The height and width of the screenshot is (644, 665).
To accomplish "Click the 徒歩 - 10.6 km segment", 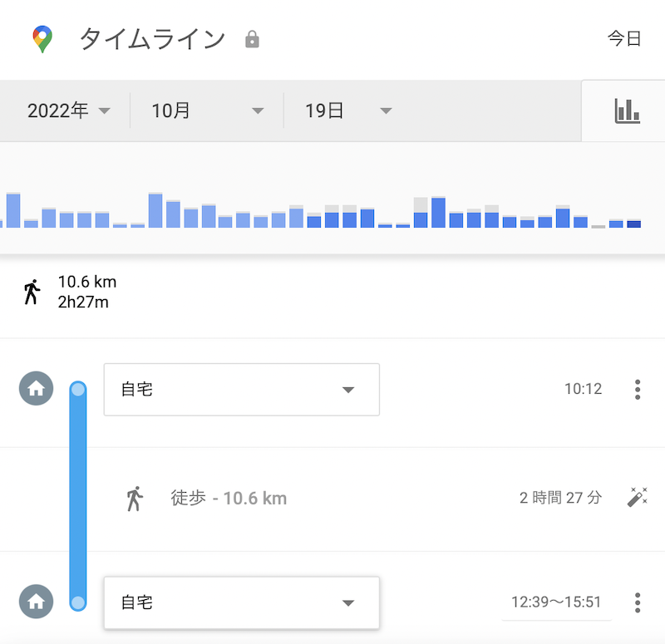I will (229, 498).
